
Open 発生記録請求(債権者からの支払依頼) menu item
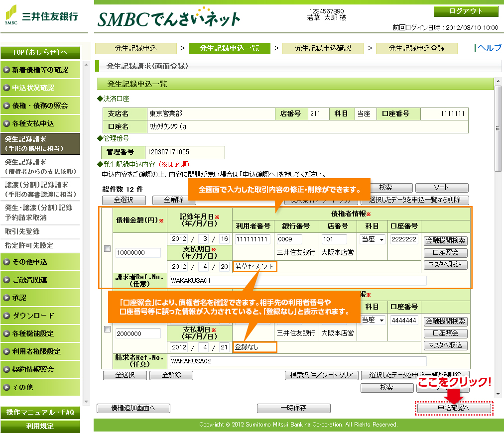(40, 166)
